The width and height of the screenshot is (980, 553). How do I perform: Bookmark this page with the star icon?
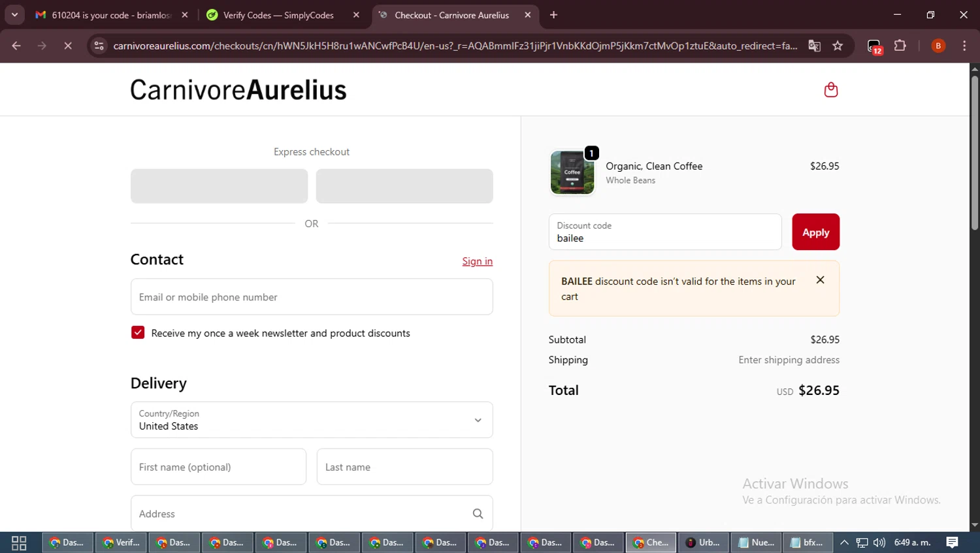coord(838,46)
